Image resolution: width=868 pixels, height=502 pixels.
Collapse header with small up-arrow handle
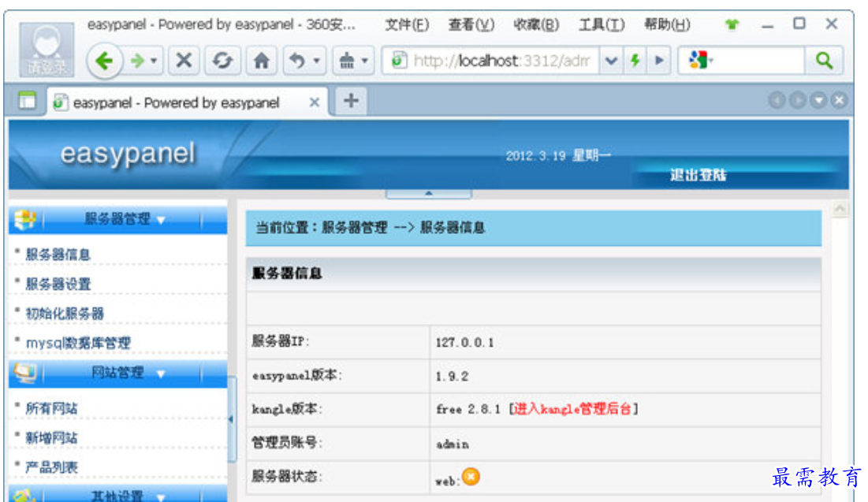(428, 193)
